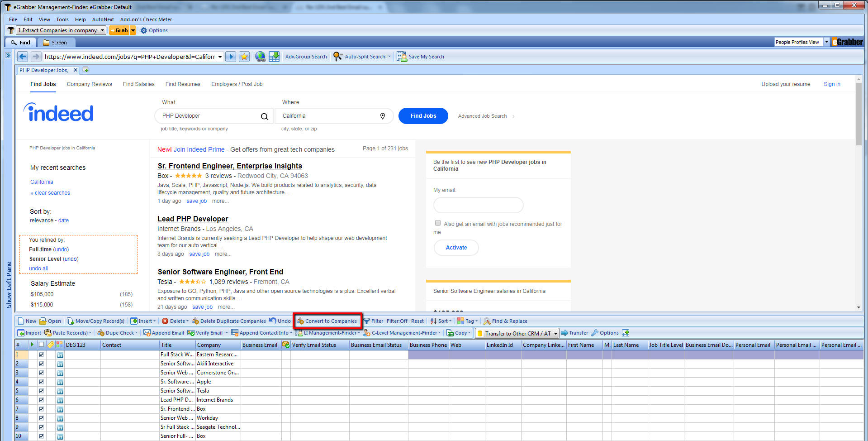Image resolution: width=868 pixels, height=441 pixels.
Task: Click Append Email tool
Action: [164, 333]
